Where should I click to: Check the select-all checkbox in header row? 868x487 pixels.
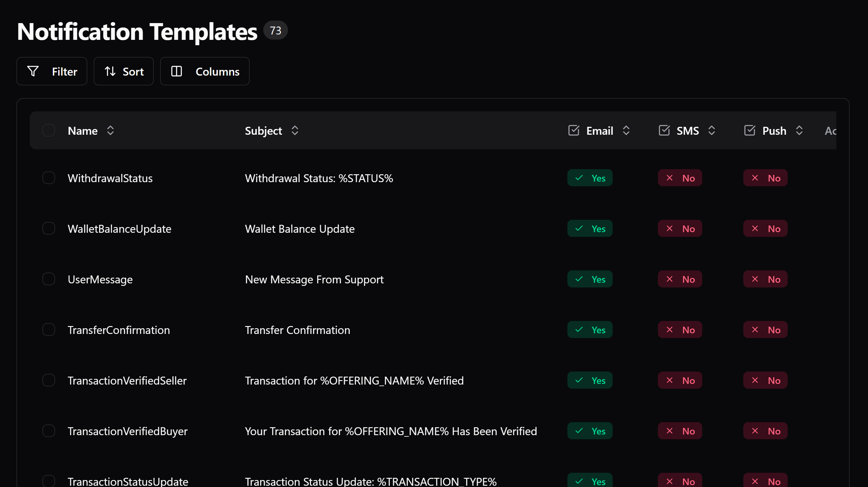(x=48, y=130)
